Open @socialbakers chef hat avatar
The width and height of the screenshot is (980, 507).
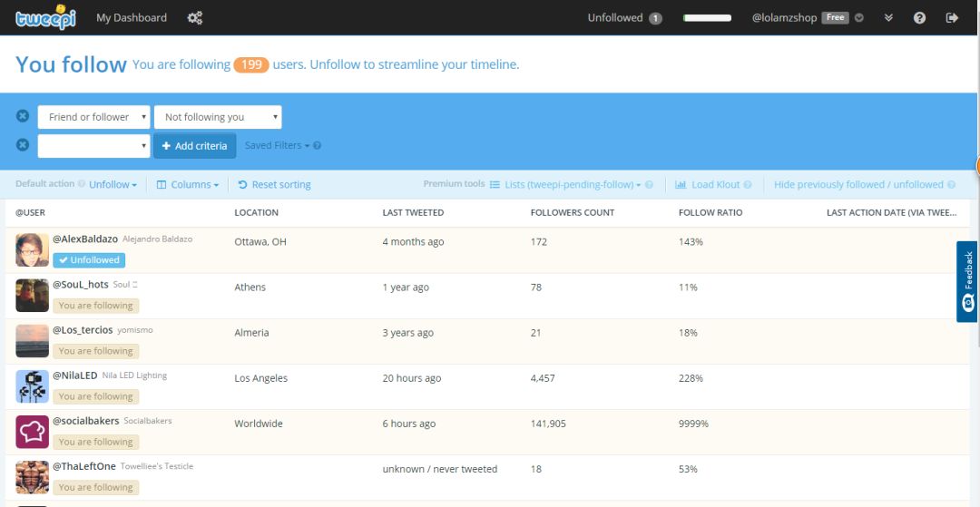click(32, 432)
